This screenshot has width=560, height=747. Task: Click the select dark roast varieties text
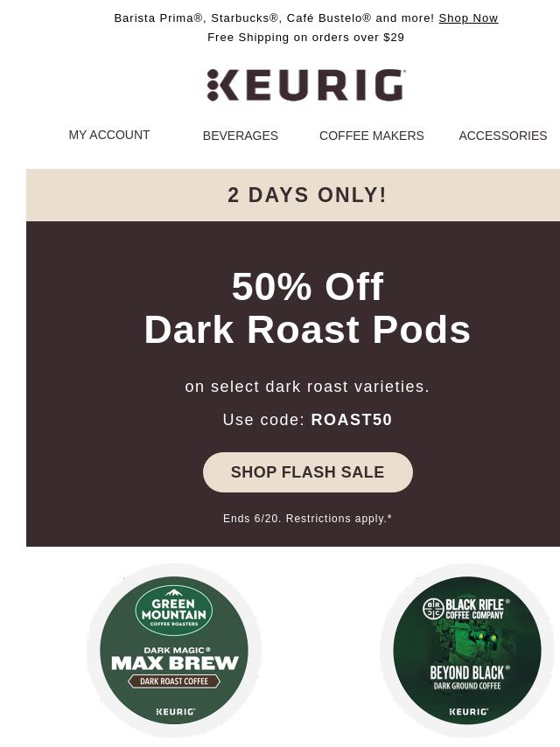[x=307, y=387]
